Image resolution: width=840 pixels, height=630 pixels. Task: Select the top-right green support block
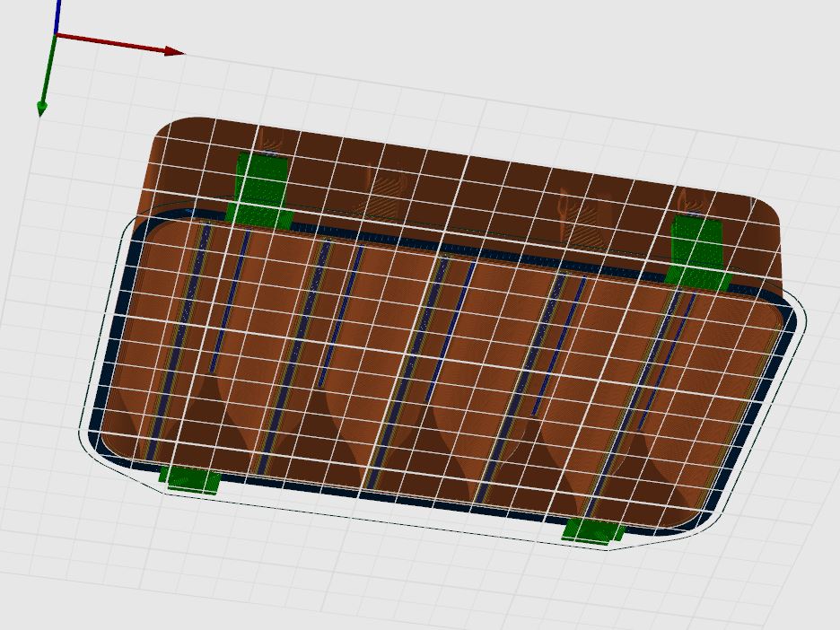697,252
